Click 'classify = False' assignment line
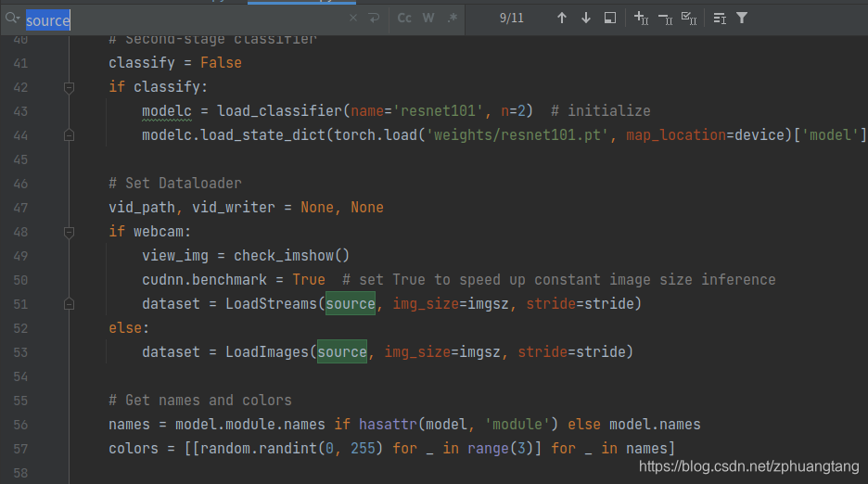Viewport: 868px width, 484px height. [175, 62]
